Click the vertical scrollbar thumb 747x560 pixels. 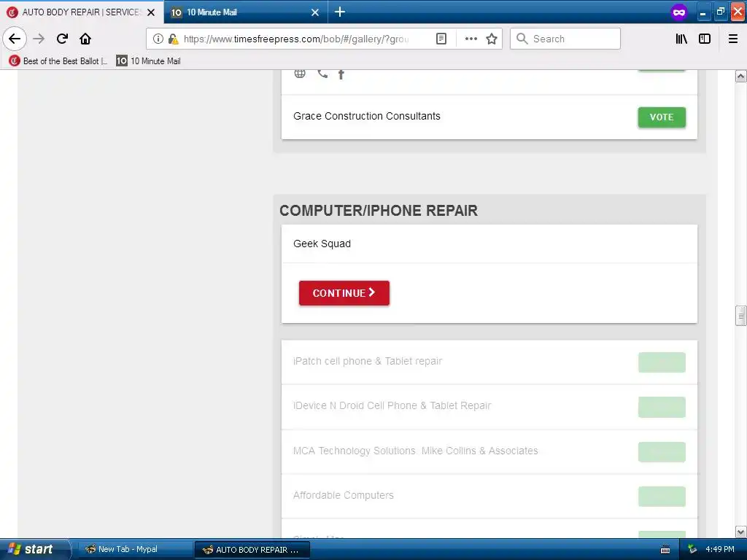[740, 315]
